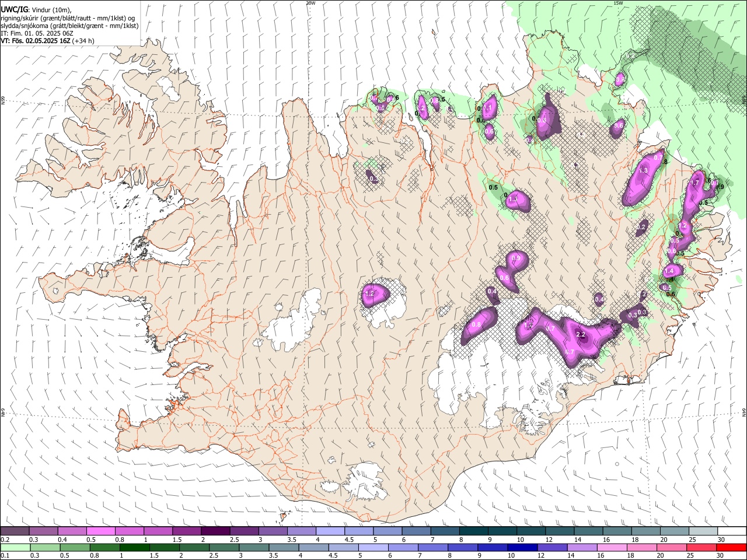The image size is (747, 560).
Task: Pick the 4 grey-blue swatch in the lower rain legend
Action: [313, 547]
